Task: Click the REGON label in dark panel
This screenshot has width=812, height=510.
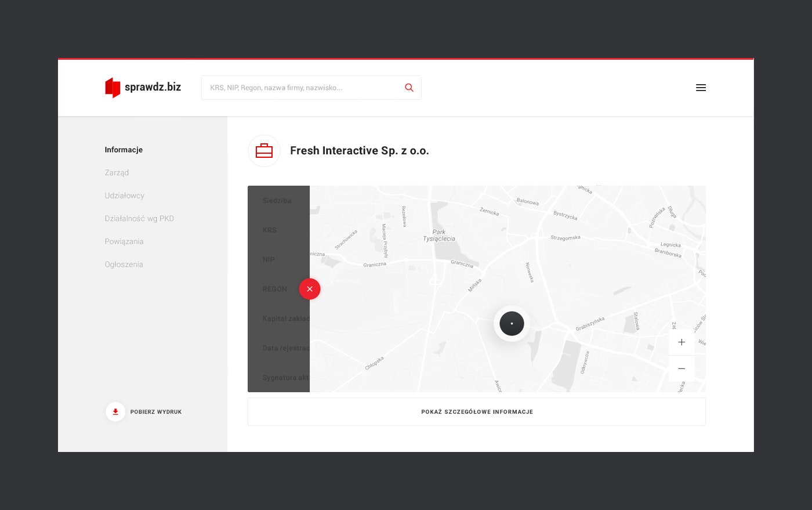Action: (x=274, y=289)
